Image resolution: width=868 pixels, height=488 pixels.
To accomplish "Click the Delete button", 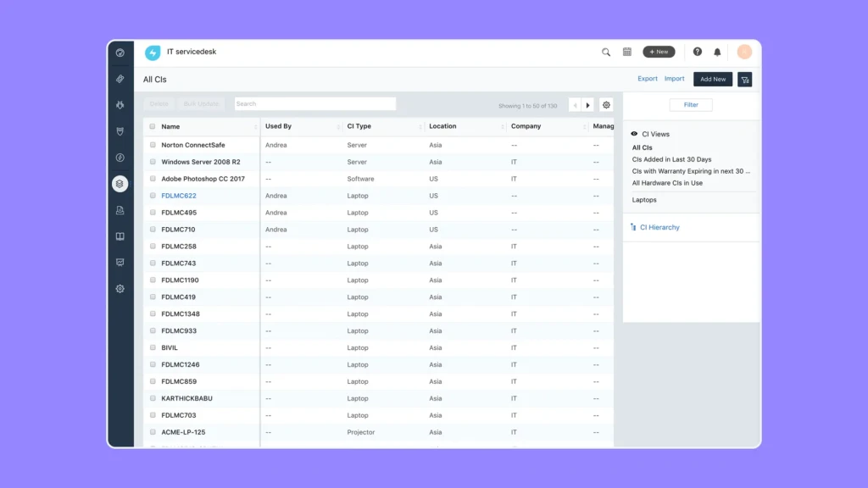I will click(159, 104).
